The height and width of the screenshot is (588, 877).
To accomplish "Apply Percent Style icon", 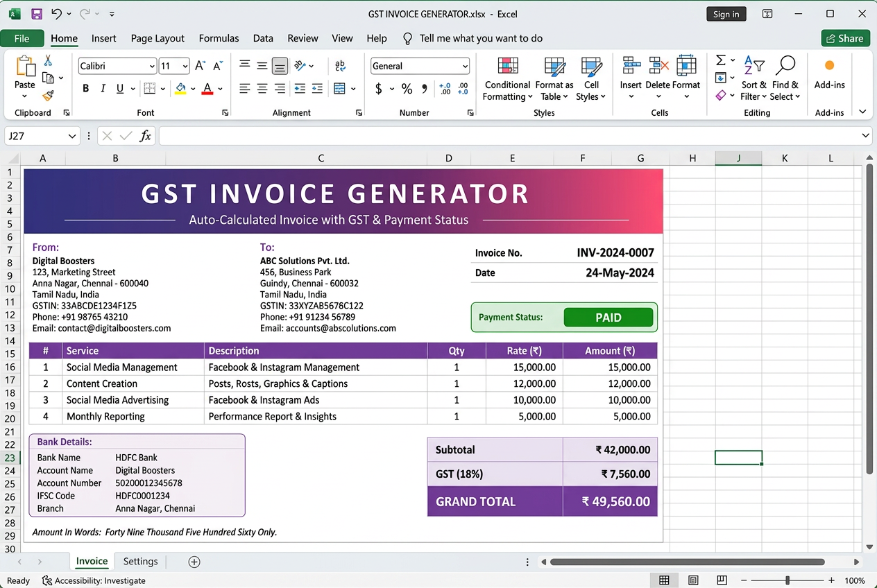I will pyautogui.click(x=407, y=88).
